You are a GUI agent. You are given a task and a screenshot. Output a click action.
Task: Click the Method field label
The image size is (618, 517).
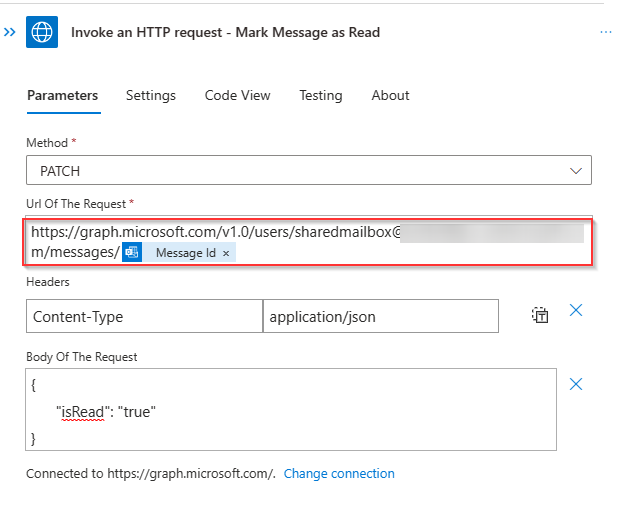click(47, 143)
